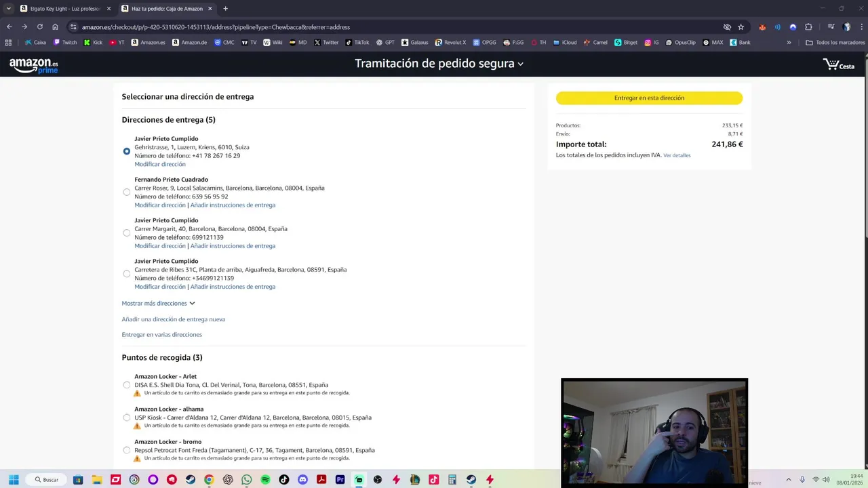Viewport: 868px width, 488px height.
Task: Select Carretera de Ribes 31C address radio
Action: 127,274
